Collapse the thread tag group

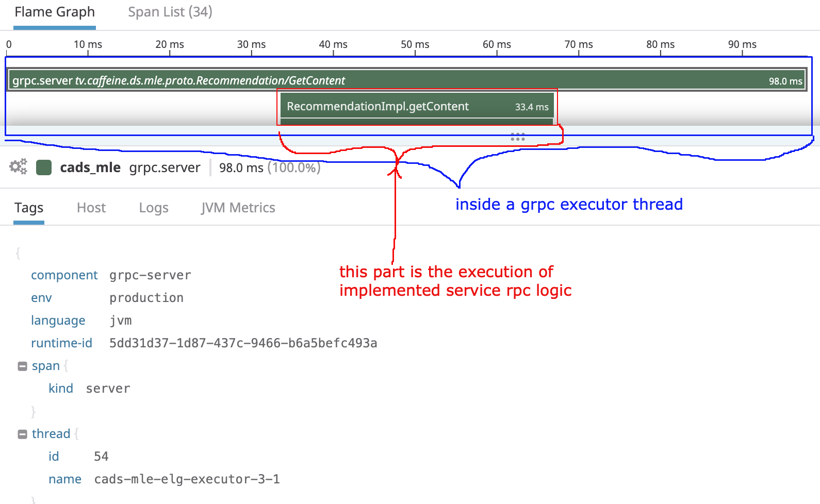[22, 434]
